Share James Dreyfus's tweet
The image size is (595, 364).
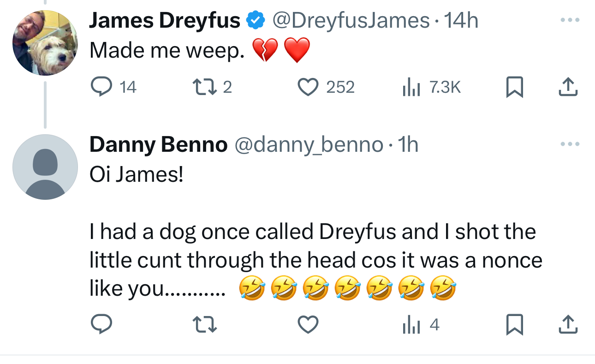tap(568, 87)
